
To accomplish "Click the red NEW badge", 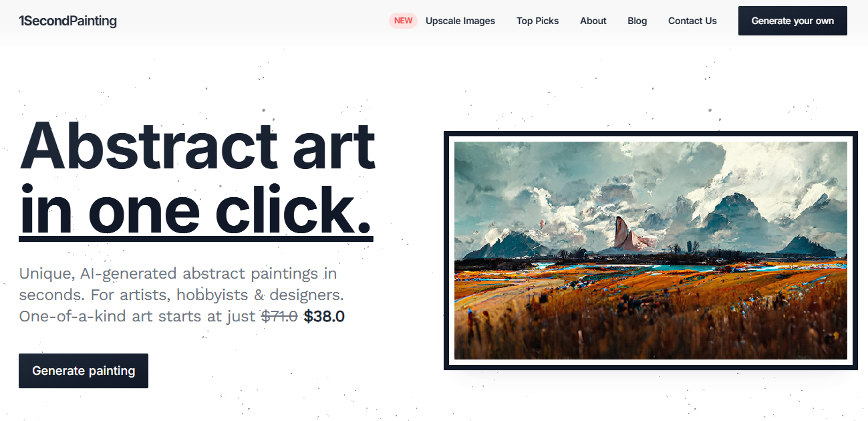I will tap(403, 21).
